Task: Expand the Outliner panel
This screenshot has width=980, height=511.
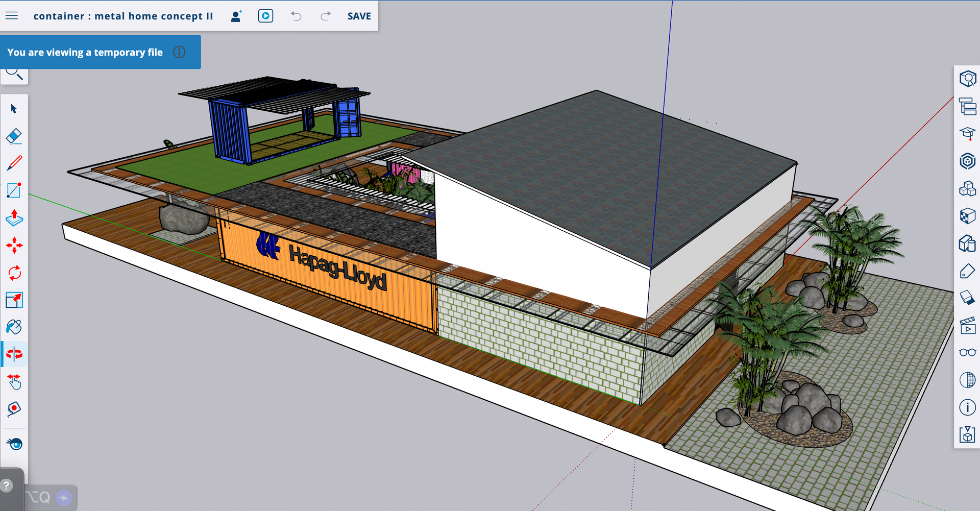Action: coord(967,107)
